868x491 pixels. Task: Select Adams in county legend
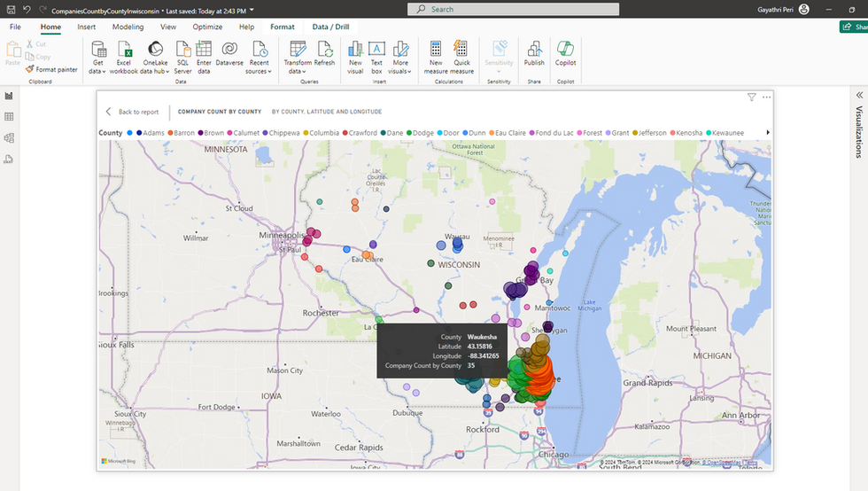pyautogui.click(x=150, y=133)
